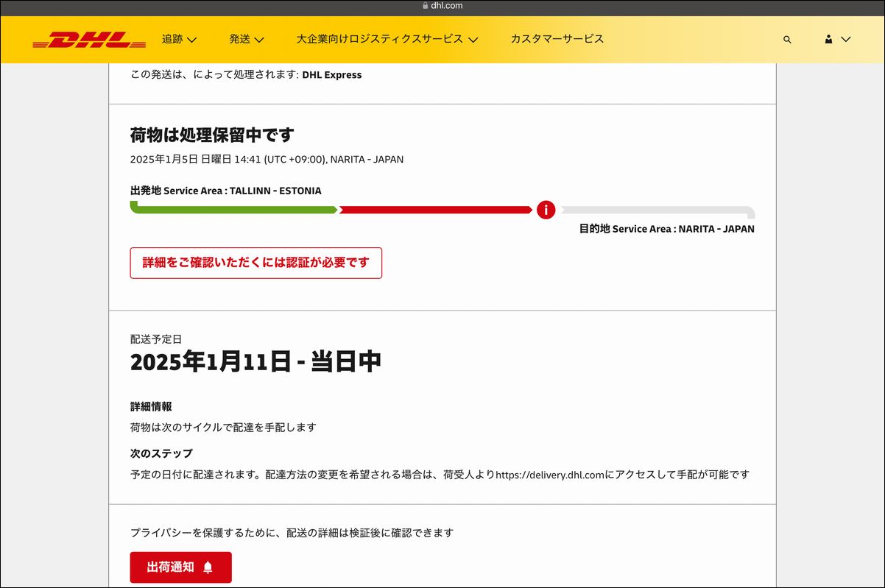The height and width of the screenshot is (588, 885).
Task: Click the 2025年1月5日 timestamp line
Action: tap(267, 159)
